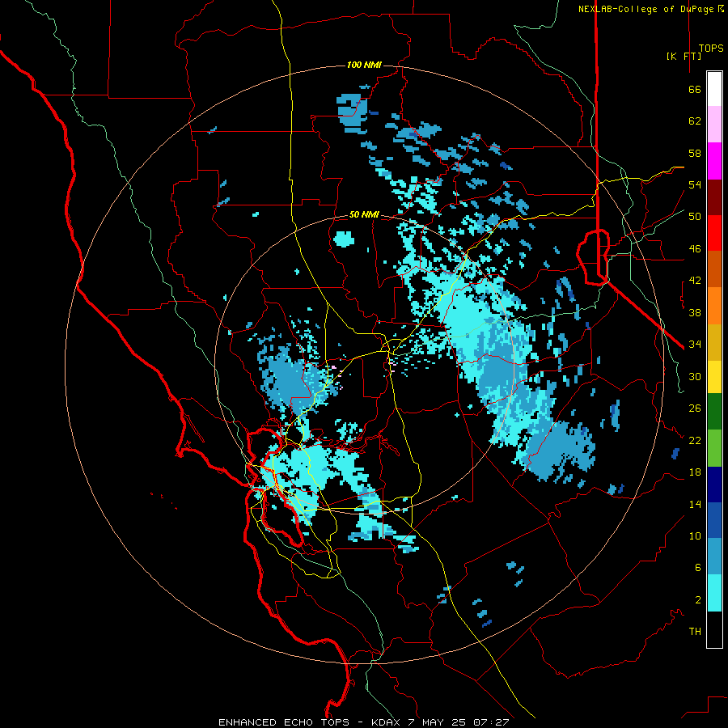
Task: Click the light green legend swatch
Action: (x=714, y=448)
